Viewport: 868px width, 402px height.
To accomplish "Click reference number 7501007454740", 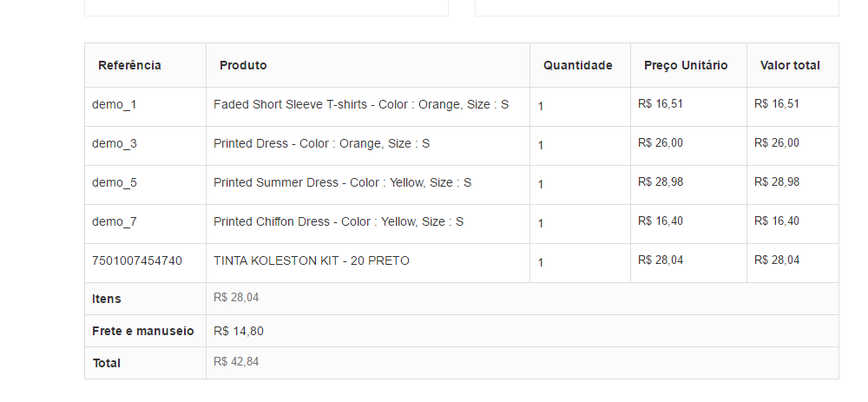I will point(137,260).
